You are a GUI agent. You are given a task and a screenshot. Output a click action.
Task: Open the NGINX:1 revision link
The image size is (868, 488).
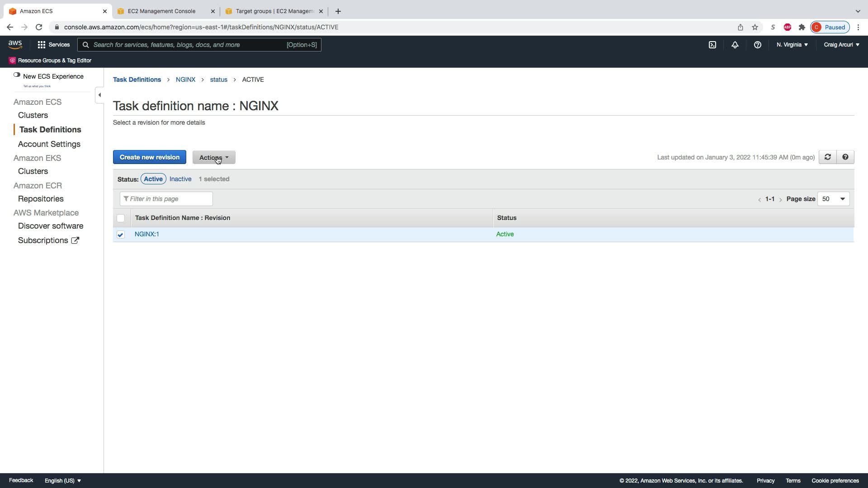(146, 234)
